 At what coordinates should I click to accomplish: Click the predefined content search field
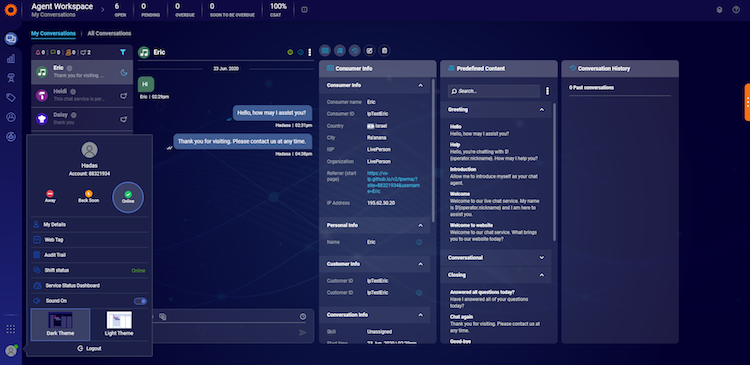click(x=494, y=91)
